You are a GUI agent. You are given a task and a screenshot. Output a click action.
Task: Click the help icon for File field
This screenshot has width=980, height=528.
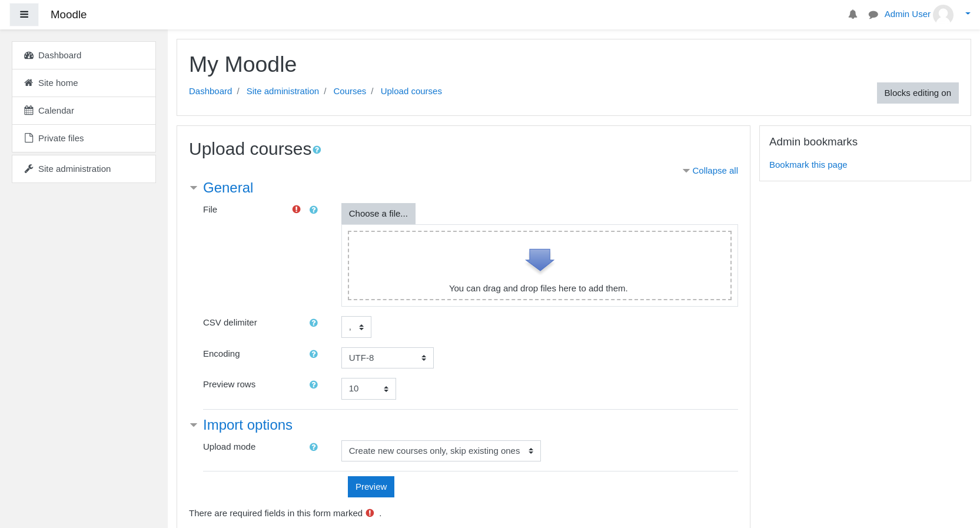point(313,210)
